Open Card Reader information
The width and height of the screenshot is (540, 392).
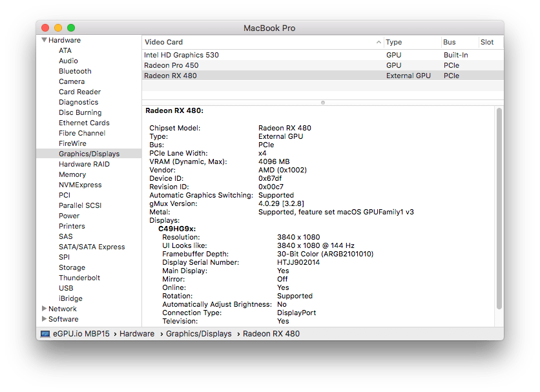coord(79,92)
